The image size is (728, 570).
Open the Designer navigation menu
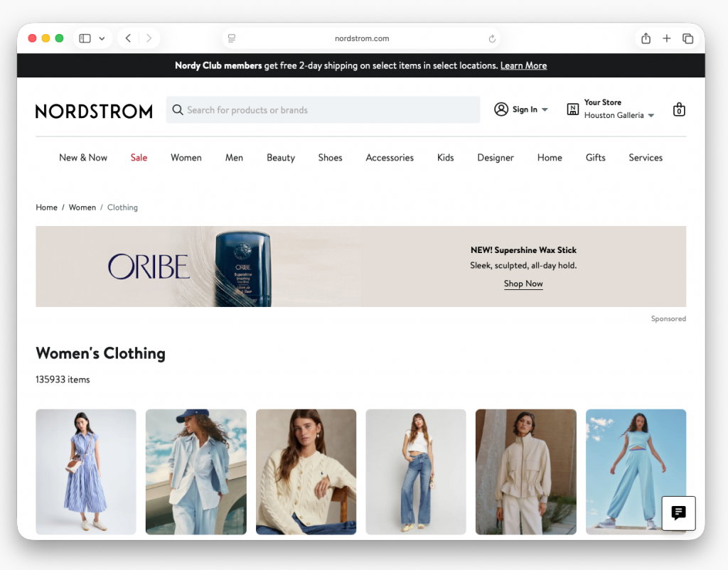495,158
